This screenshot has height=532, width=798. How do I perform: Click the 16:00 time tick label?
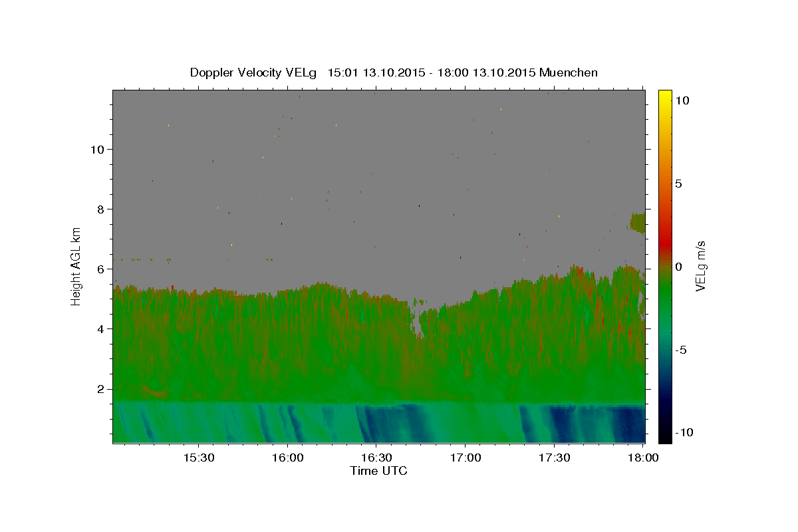287,458
